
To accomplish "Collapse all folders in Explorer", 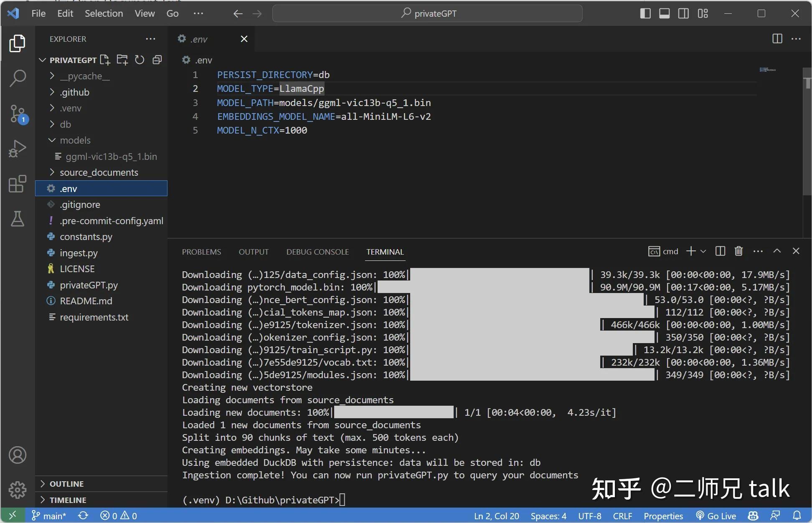I will [157, 60].
